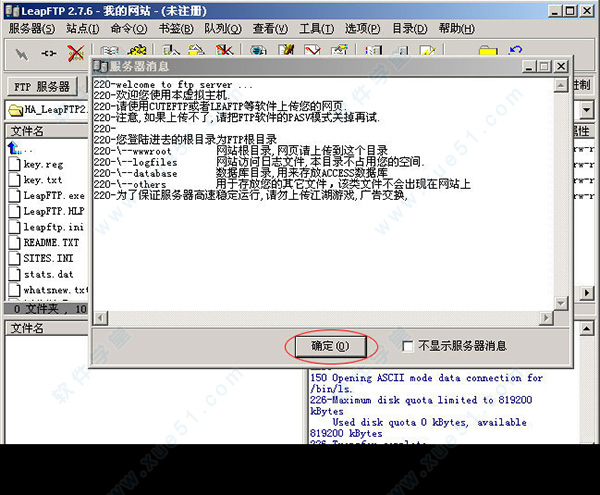600x495 pixels.
Task: Select the whatsnew.txt file
Action: [x=55, y=290]
